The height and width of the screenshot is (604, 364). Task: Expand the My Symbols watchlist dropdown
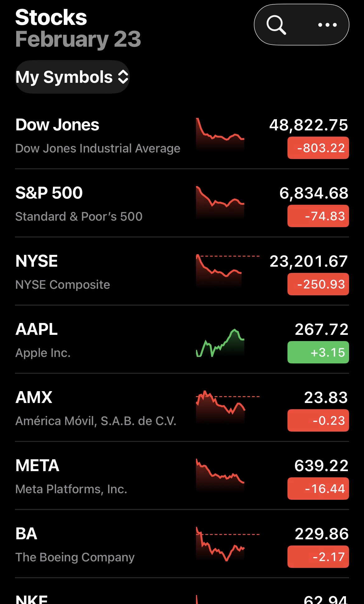72,77
